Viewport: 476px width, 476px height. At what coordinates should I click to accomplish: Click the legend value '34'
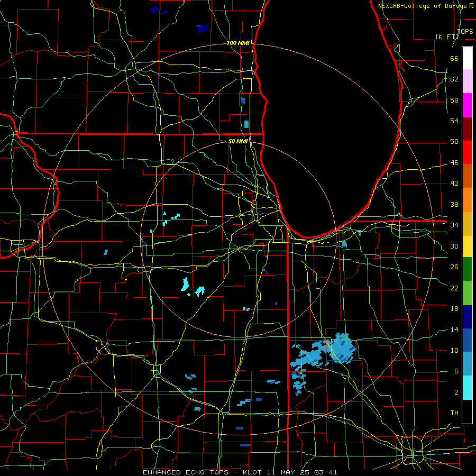(x=454, y=225)
